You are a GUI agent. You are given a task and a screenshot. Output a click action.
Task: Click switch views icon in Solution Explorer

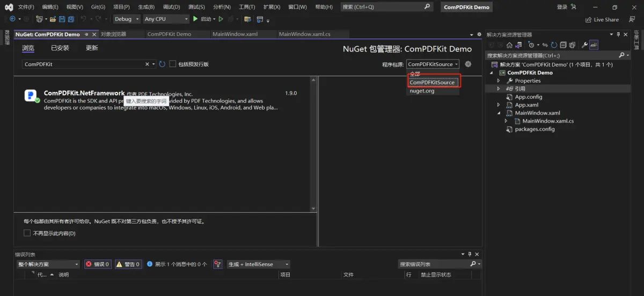(x=518, y=45)
